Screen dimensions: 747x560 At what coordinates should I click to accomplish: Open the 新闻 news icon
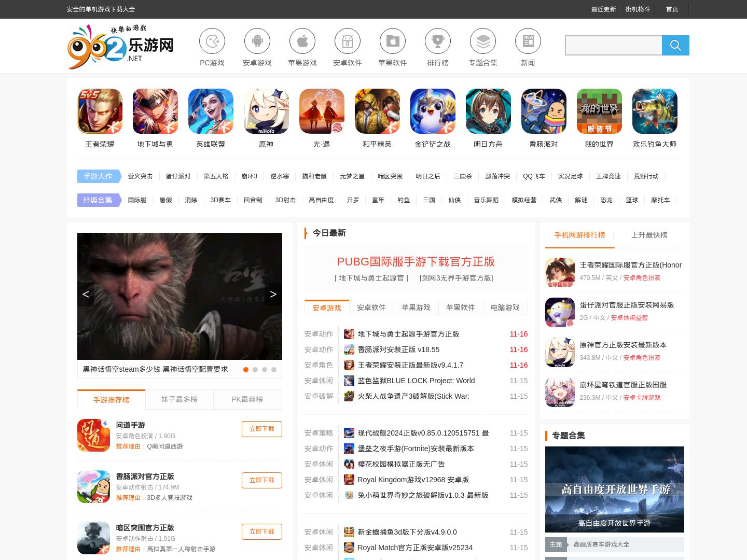pos(528,41)
